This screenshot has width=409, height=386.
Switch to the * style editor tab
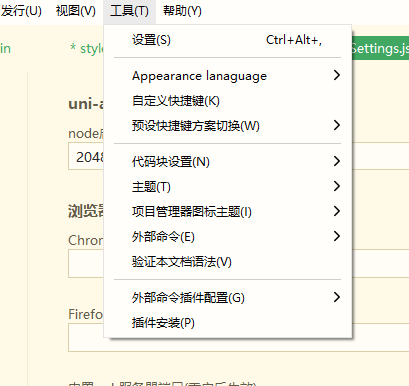[x=87, y=49]
